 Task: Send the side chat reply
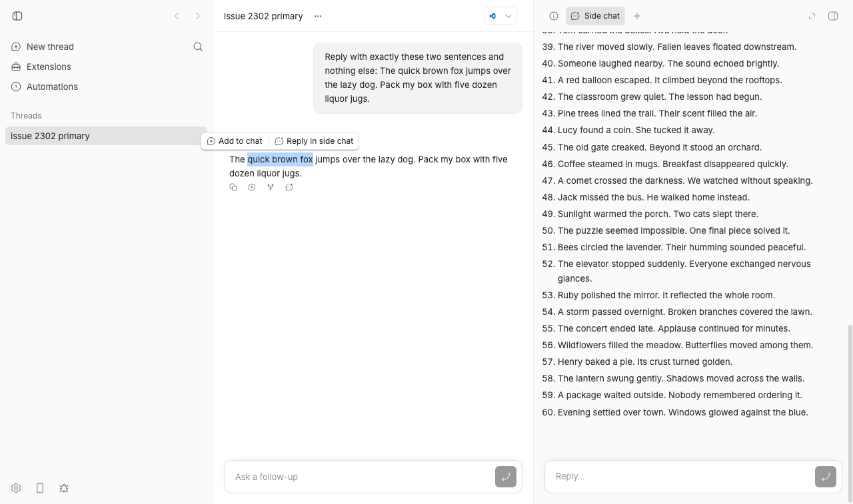click(x=826, y=476)
